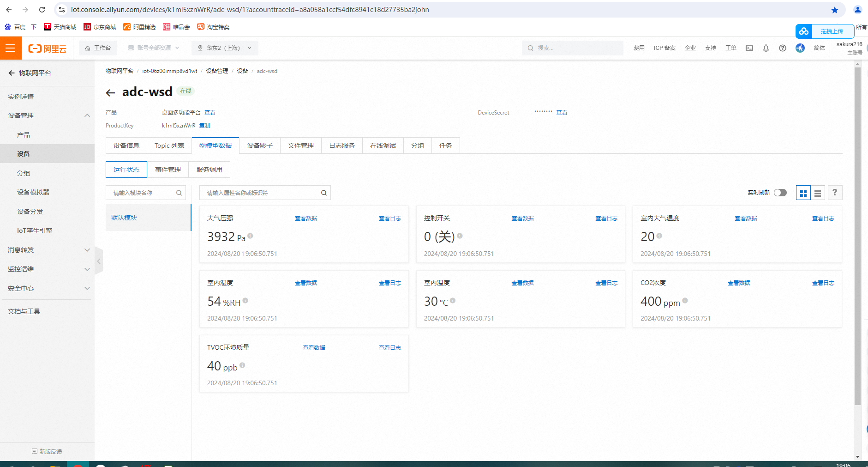Image resolution: width=868 pixels, height=467 pixels.
Task: Click 复制 to copy the ProductKey
Action: 204,126
